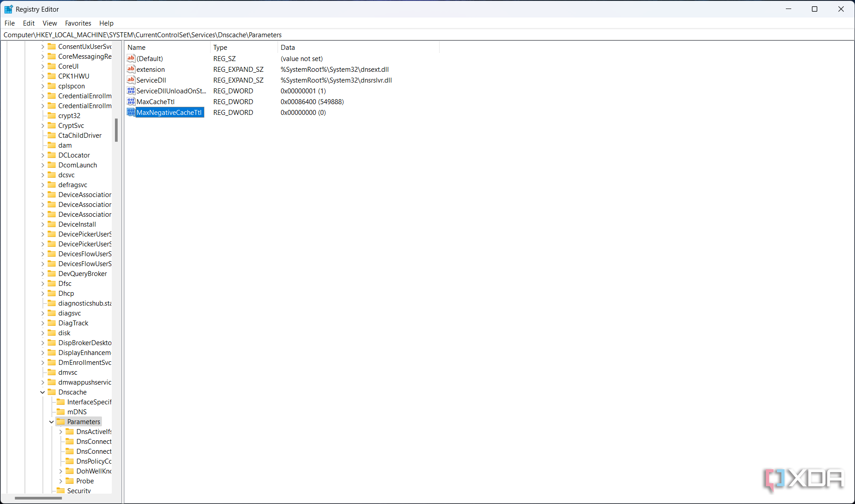855x504 pixels.
Task: Select the dmwappushservice key
Action: click(85, 382)
